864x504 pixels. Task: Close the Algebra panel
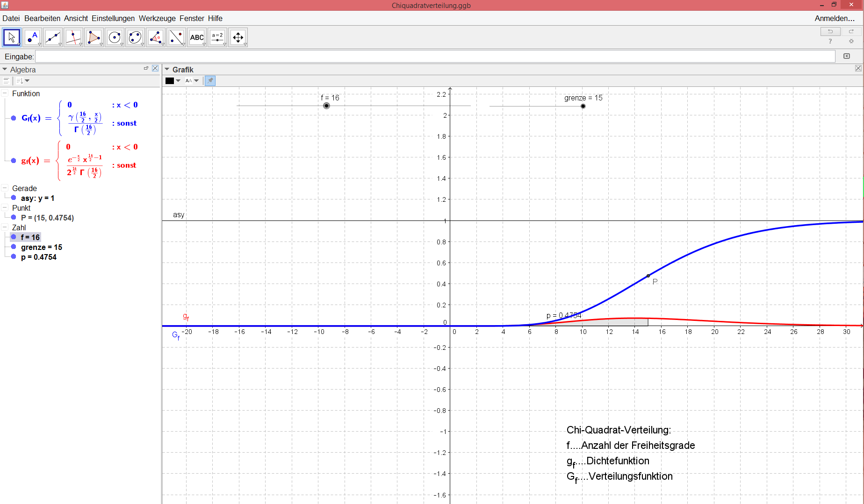[x=155, y=68]
